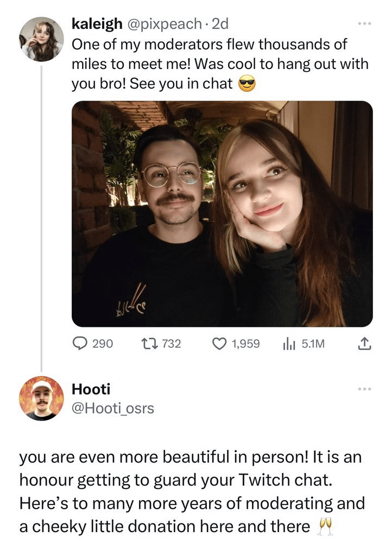Open the view analytics bar chart icon
The image size is (392, 556).
[x=289, y=343]
